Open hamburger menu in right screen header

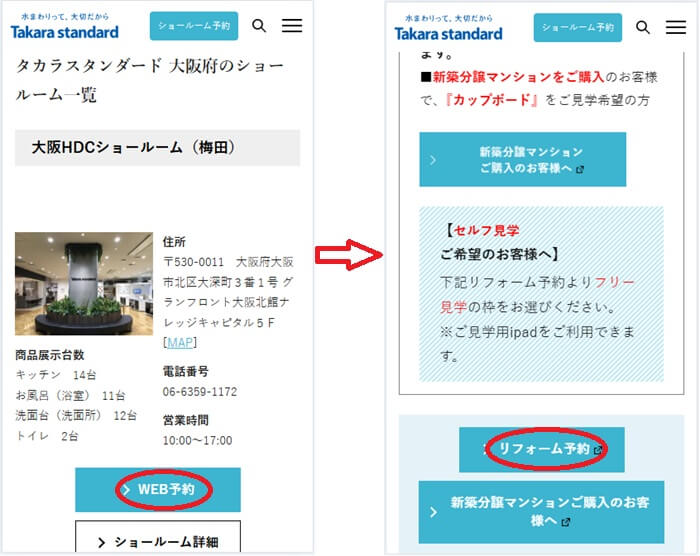tap(676, 27)
